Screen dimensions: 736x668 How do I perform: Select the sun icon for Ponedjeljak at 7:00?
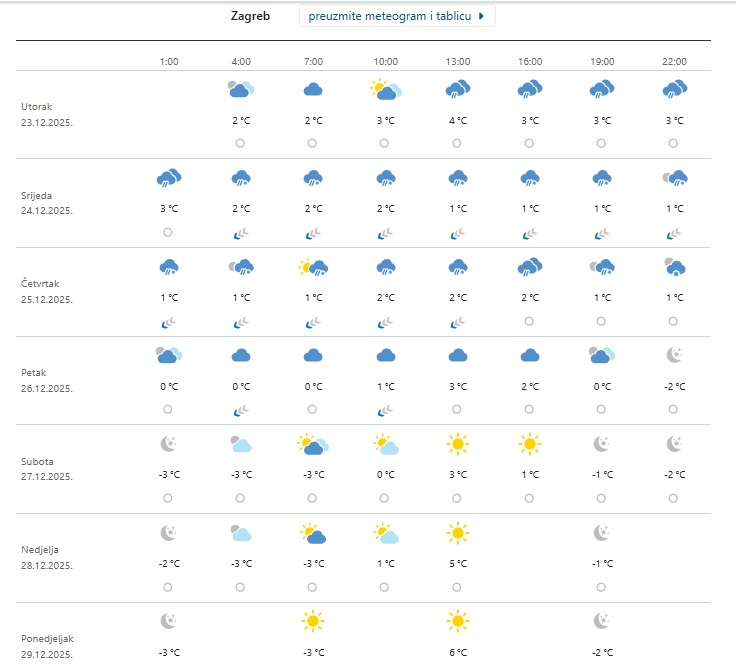click(x=313, y=621)
